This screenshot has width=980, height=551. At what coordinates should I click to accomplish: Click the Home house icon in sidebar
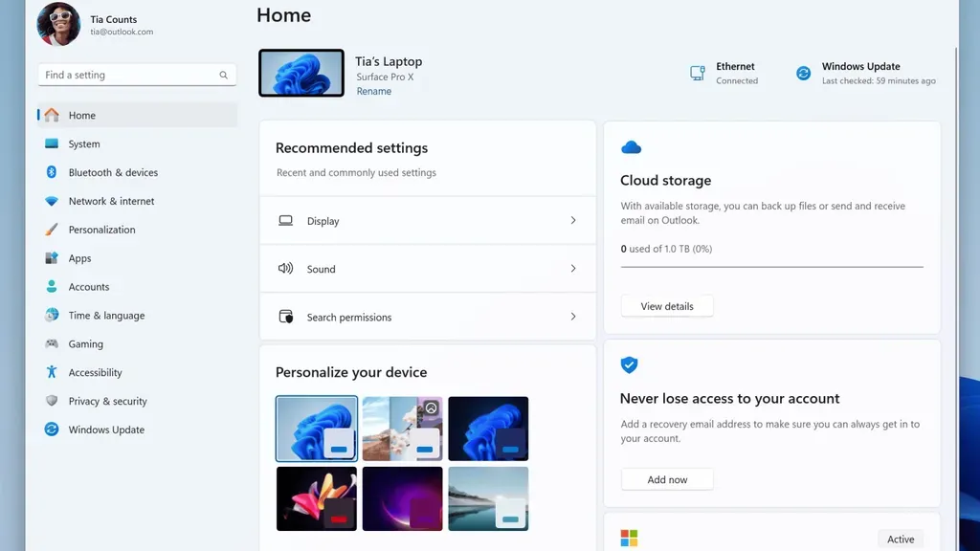tap(52, 115)
